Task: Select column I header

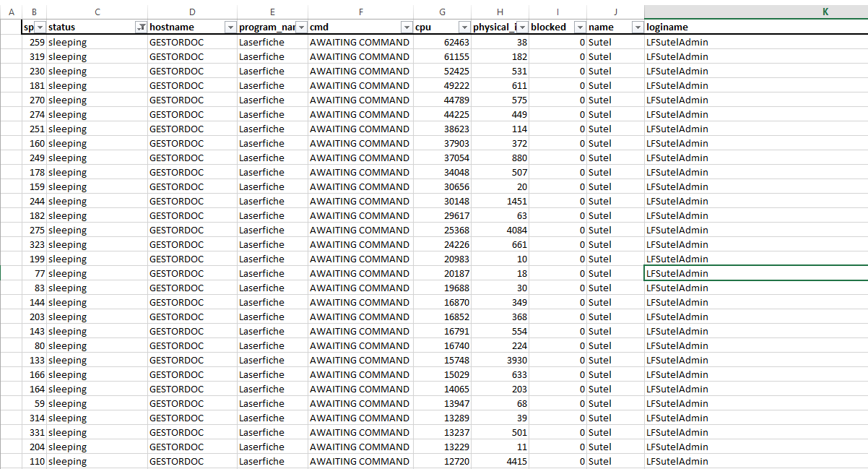Action: [557, 12]
